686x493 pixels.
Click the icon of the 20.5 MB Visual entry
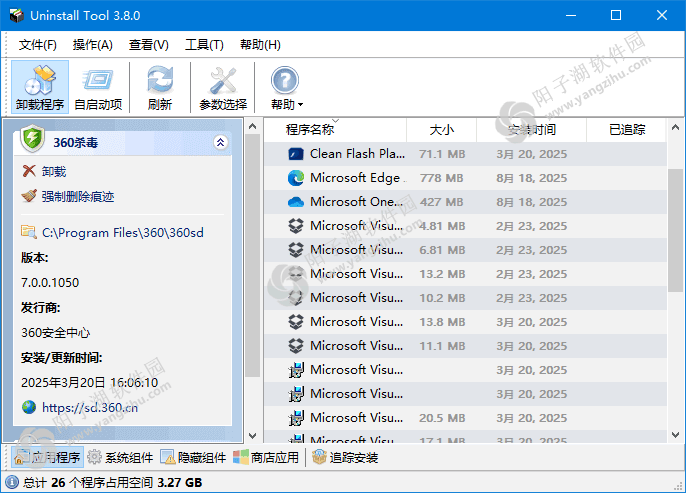296,418
